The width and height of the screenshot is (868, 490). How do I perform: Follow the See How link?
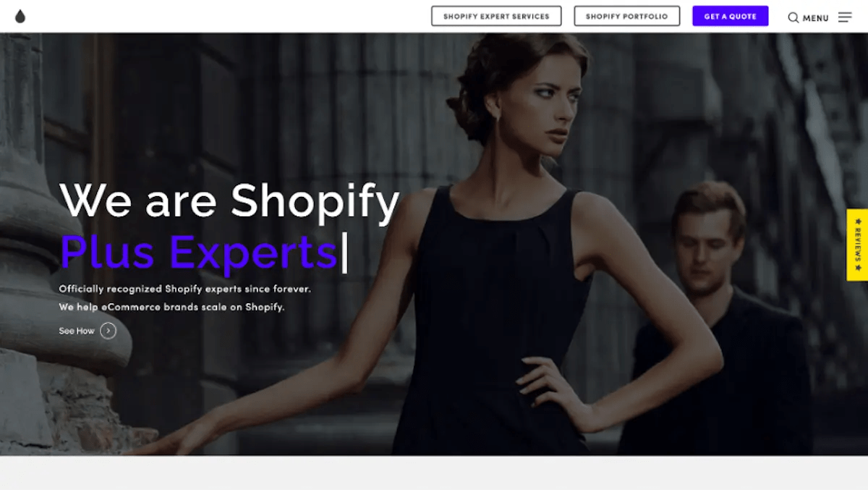pyautogui.click(x=77, y=331)
